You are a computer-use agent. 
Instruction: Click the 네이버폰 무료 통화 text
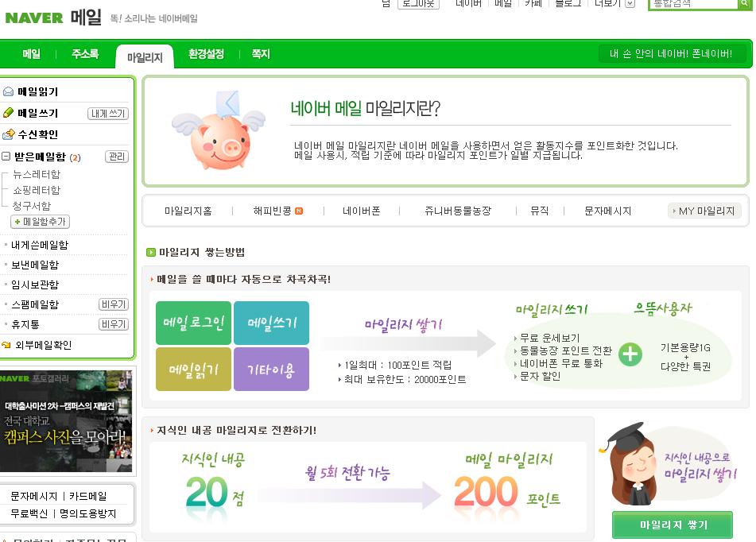(561, 363)
